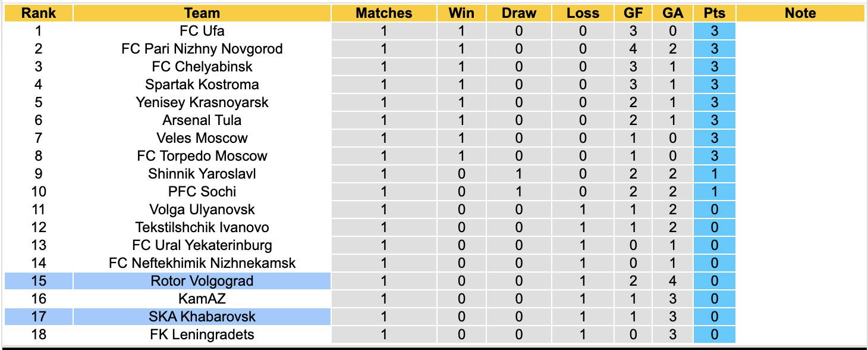Image resolution: width=868 pixels, height=350 pixels.
Task: Click the blue Pts cell for FC Ufa
Action: (714, 31)
